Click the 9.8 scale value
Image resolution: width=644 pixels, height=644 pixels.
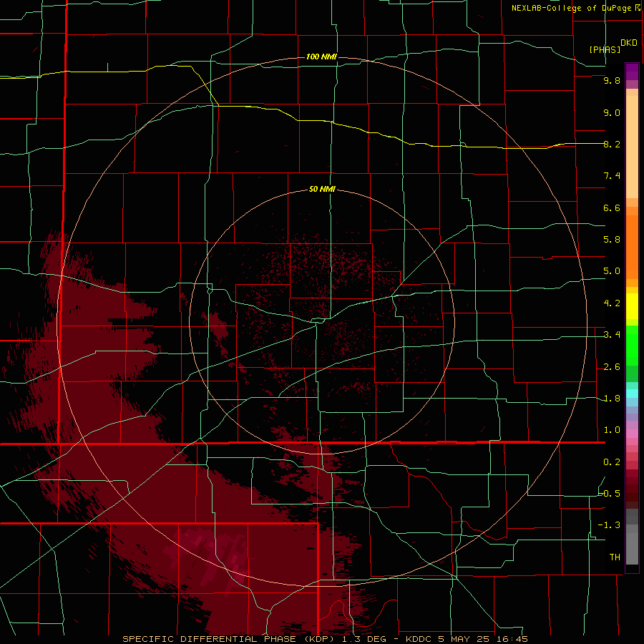pyautogui.click(x=612, y=81)
